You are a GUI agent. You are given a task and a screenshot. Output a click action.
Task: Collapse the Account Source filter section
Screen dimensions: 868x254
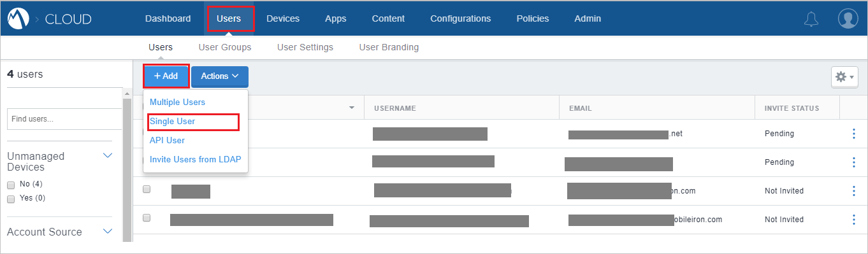108,232
